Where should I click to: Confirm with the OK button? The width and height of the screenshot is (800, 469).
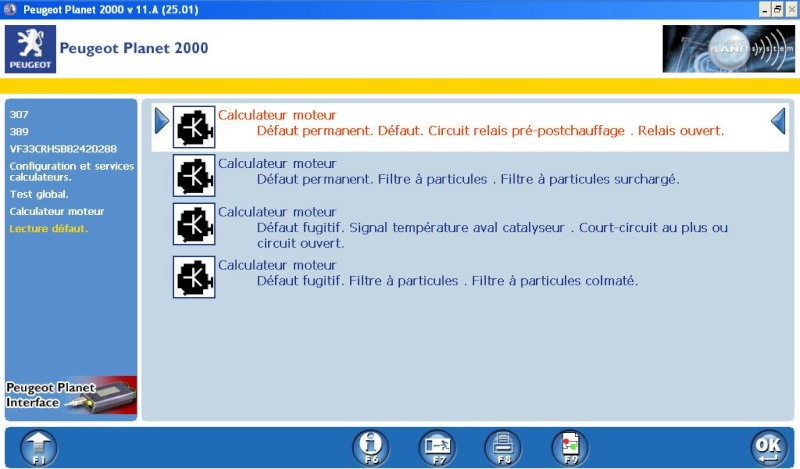click(769, 448)
